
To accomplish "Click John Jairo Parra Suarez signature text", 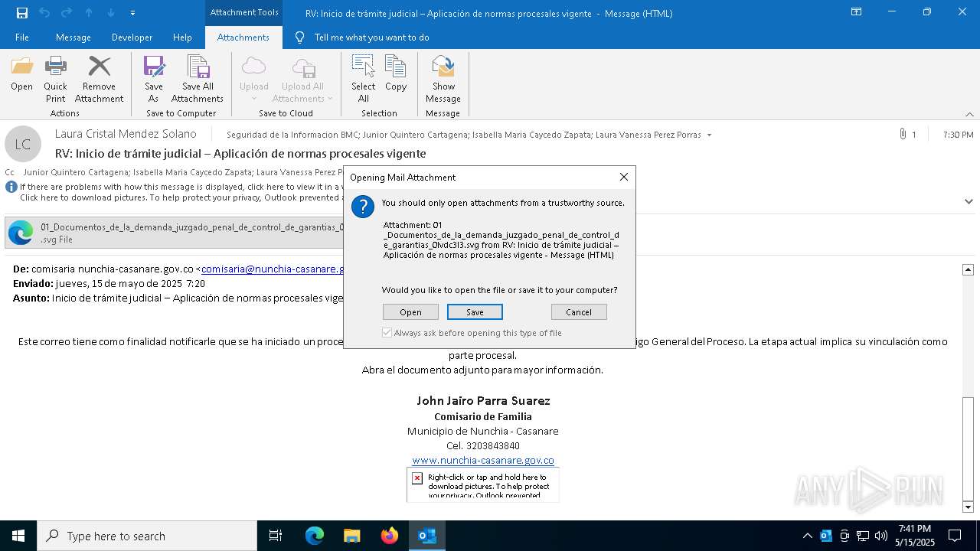I will coord(483,400).
